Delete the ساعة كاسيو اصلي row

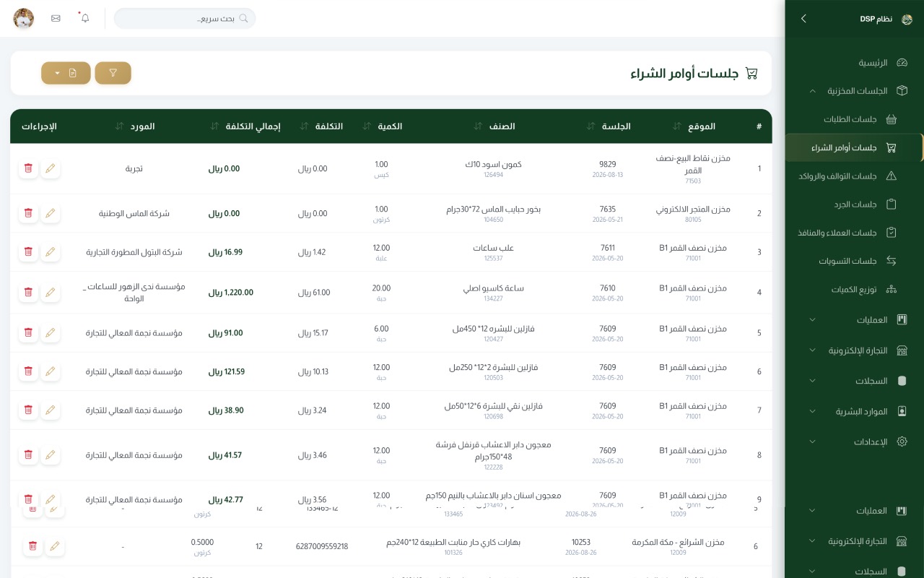(x=28, y=293)
